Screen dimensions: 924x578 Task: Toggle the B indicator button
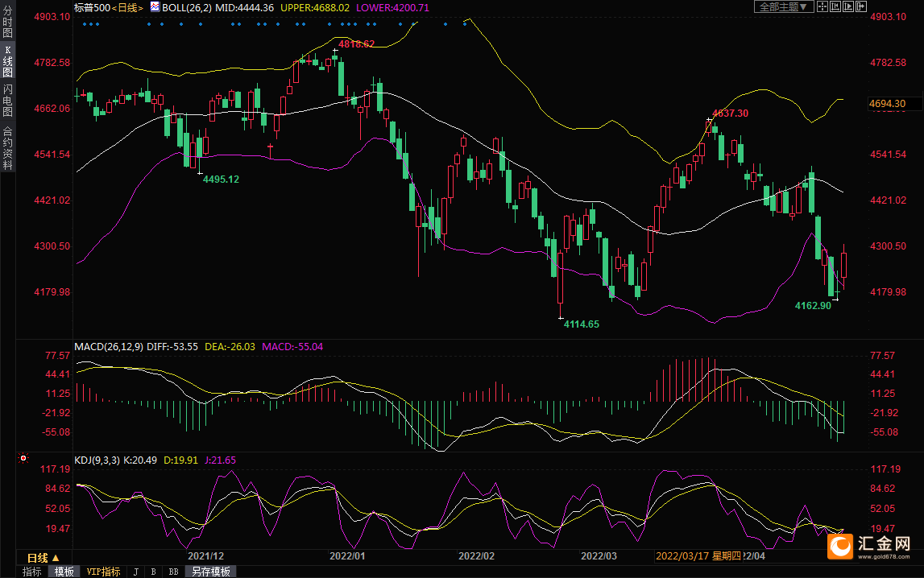(x=154, y=572)
